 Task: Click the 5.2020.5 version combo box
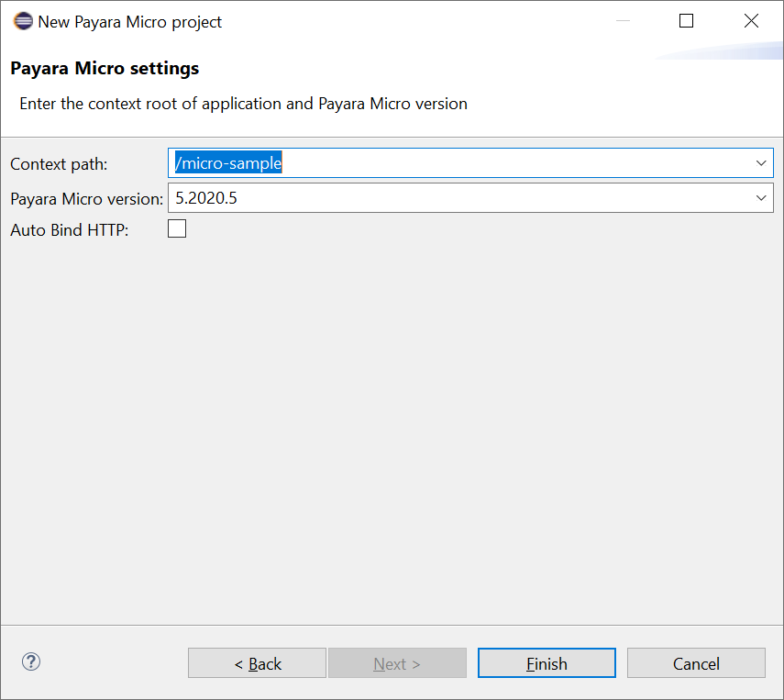click(458, 198)
